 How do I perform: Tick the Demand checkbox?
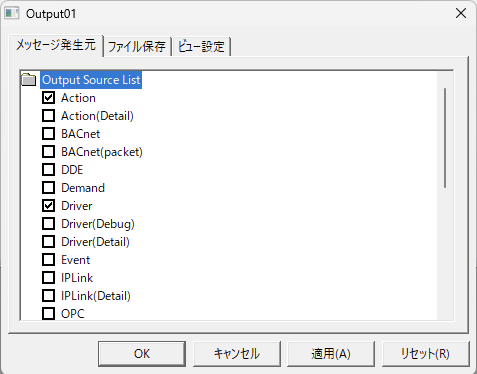coord(49,188)
